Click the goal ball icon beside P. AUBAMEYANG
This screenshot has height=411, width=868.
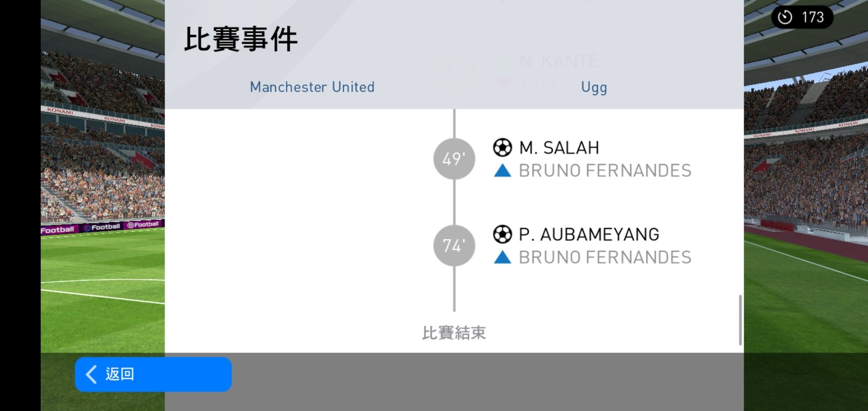tap(502, 234)
